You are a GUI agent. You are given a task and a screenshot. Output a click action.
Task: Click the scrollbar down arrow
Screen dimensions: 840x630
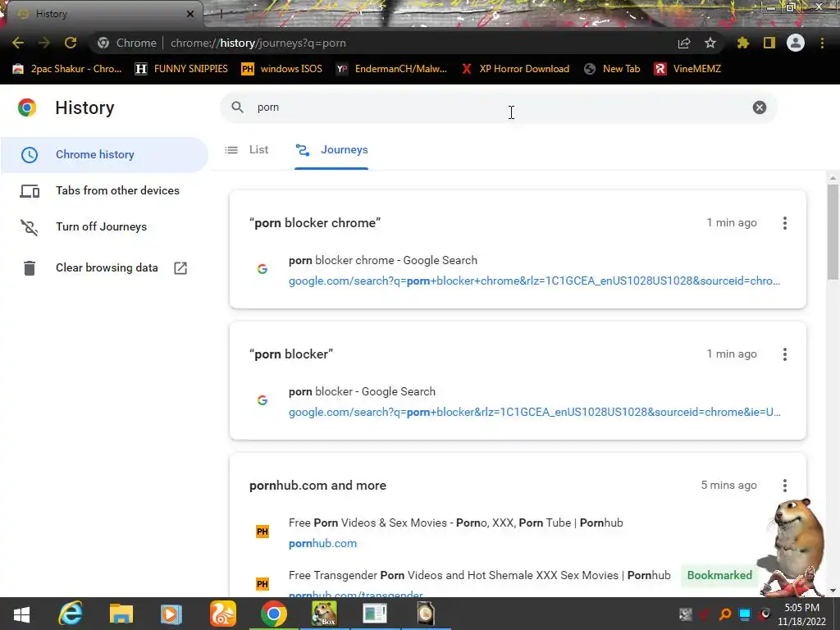click(833, 591)
